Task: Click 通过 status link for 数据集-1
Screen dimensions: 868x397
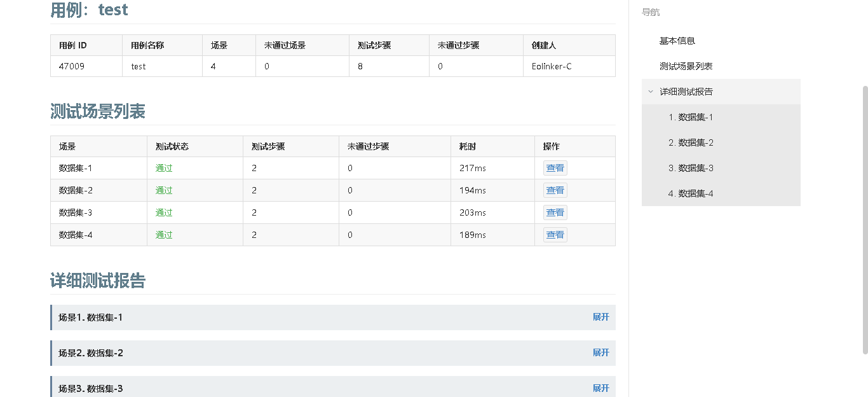Action: (x=164, y=168)
